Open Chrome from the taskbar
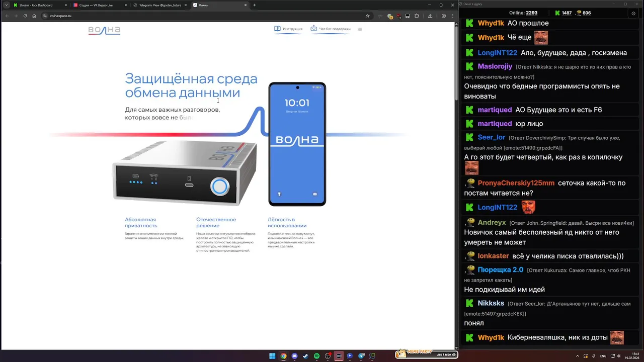Viewport: 644px width, 362px height. click(283, 356)
